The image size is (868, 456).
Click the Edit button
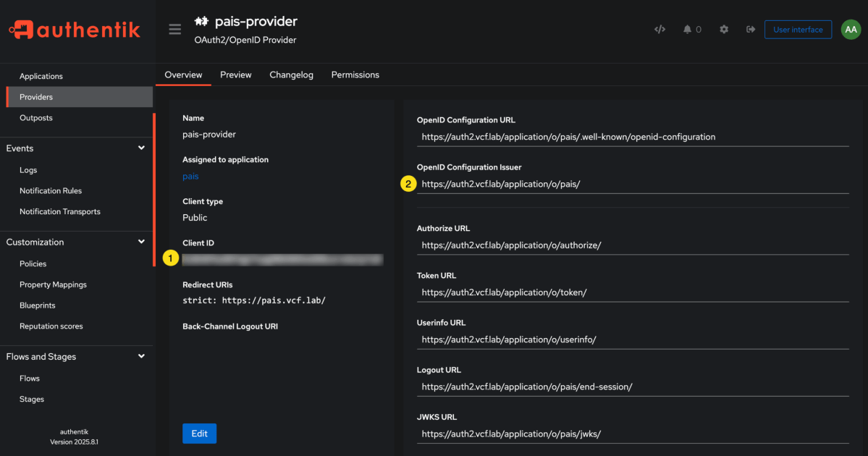click(199, 434)
